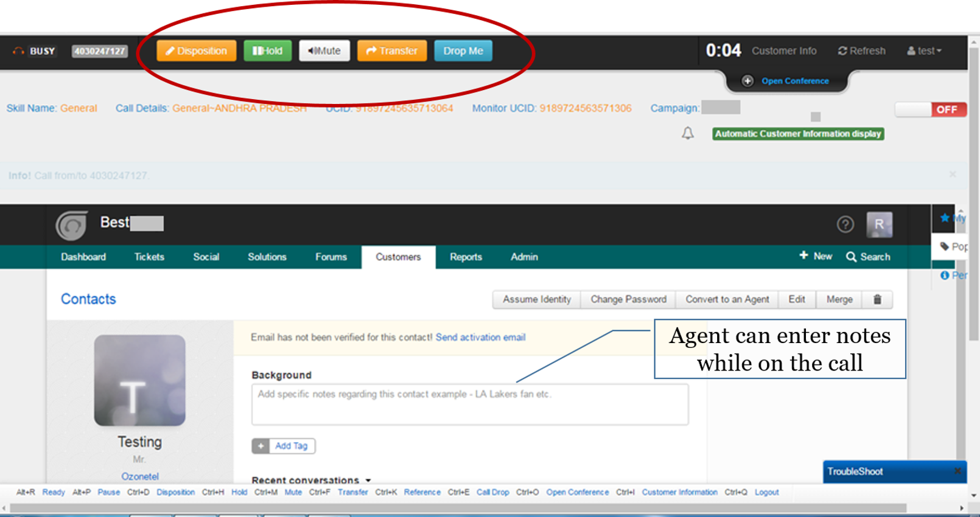980x517 pixels.
Task: Select the Customers tab
Action: click(x=398, y=257)
